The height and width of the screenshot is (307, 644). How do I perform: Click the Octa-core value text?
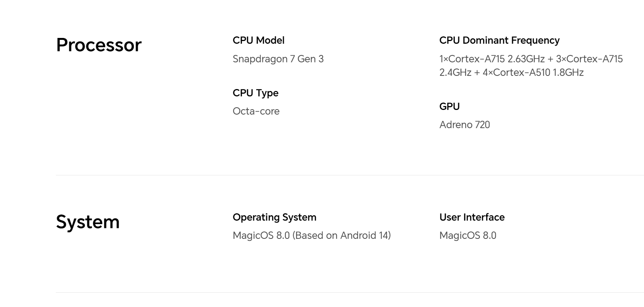(x=256, y=111)
